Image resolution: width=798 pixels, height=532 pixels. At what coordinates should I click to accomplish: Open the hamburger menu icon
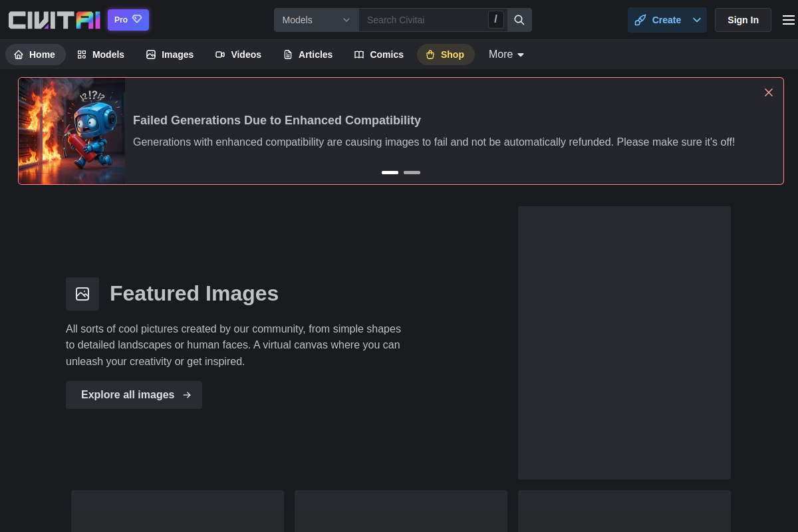point(788,20)
